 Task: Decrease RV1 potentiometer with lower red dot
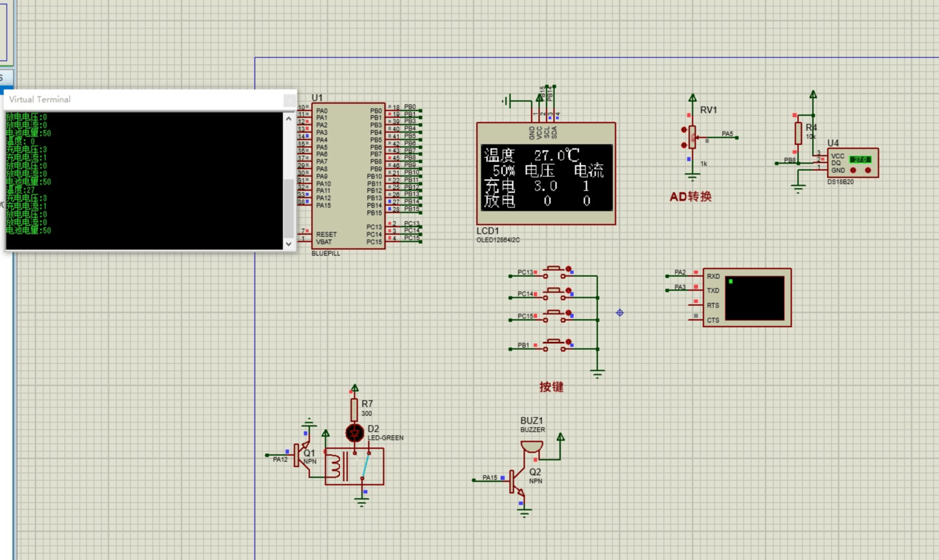pos(684,145)
